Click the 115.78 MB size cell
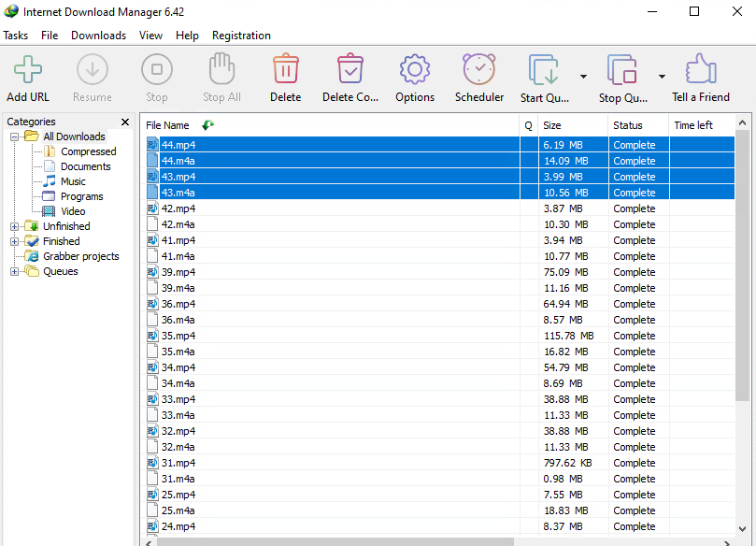756x546 pixels. tap(568, 336)
